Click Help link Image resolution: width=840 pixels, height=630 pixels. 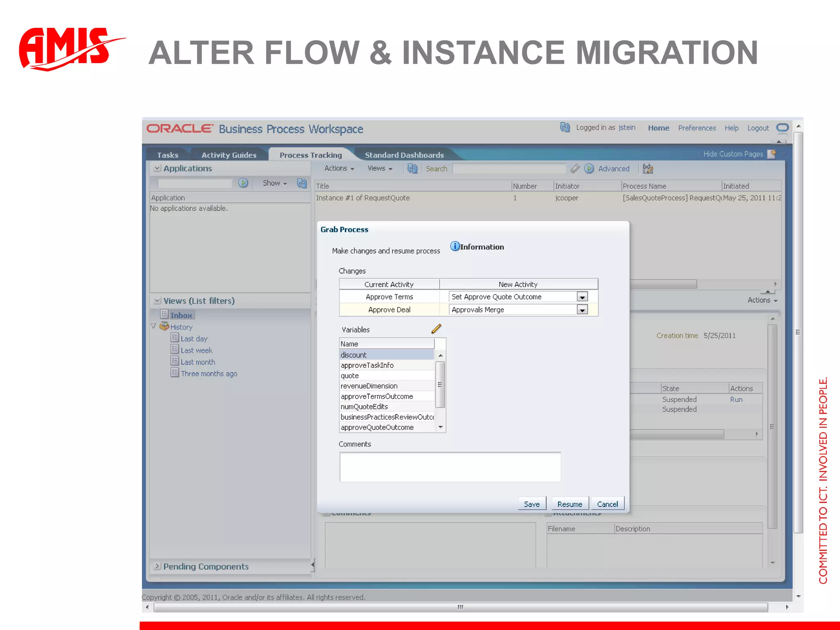click(x=731, y=128)
